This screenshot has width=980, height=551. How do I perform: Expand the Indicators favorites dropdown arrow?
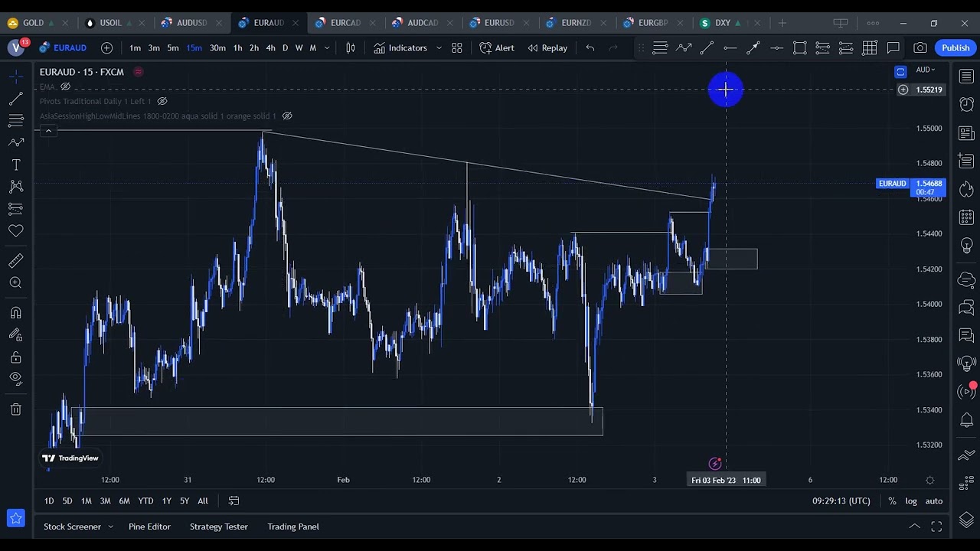click(x=439, y=48)
